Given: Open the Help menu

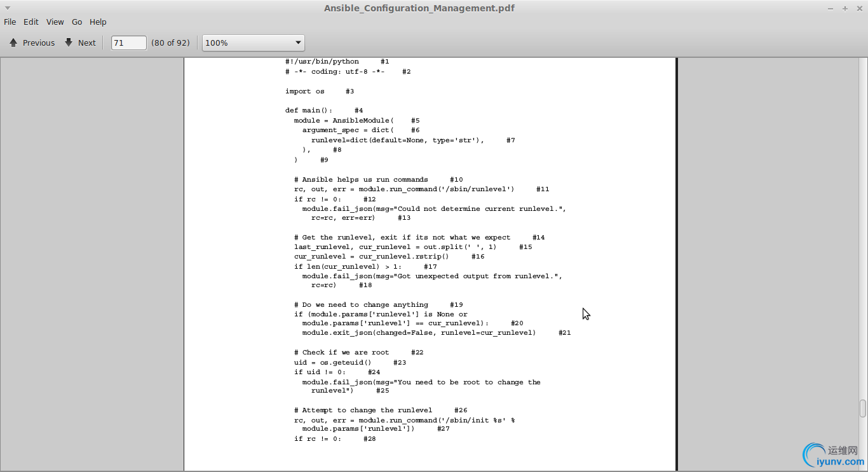Looking at the screenshot, I should [x=98, y=22].
